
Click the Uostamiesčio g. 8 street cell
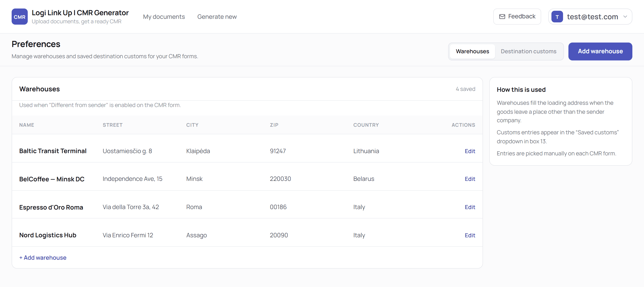click(127, 151)
